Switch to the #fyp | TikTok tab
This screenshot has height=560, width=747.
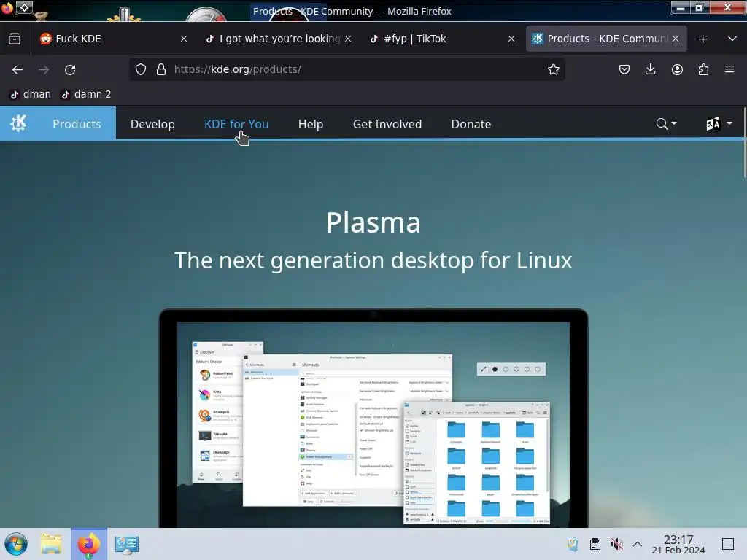point(442,39)
